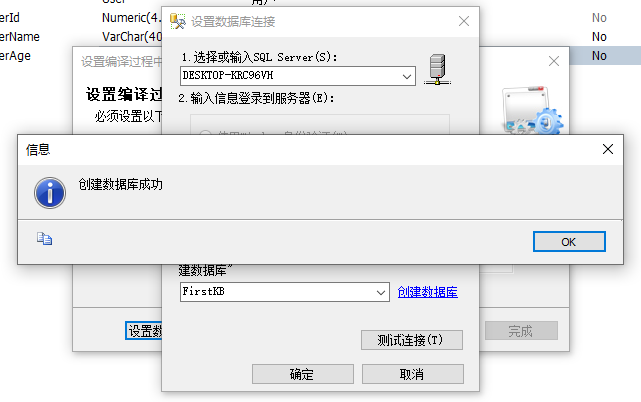The width and height of the screenshot is (641, 402).
Task: Click the gear wizard image in the compile dialog
Action: [x=533, y=111]
